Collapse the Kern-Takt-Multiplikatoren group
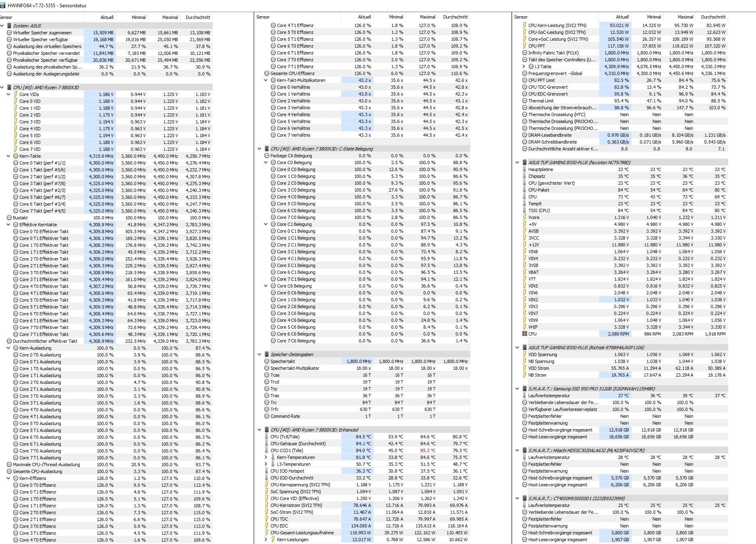Viewport: 756px width, 544px height. click(266, 80)
